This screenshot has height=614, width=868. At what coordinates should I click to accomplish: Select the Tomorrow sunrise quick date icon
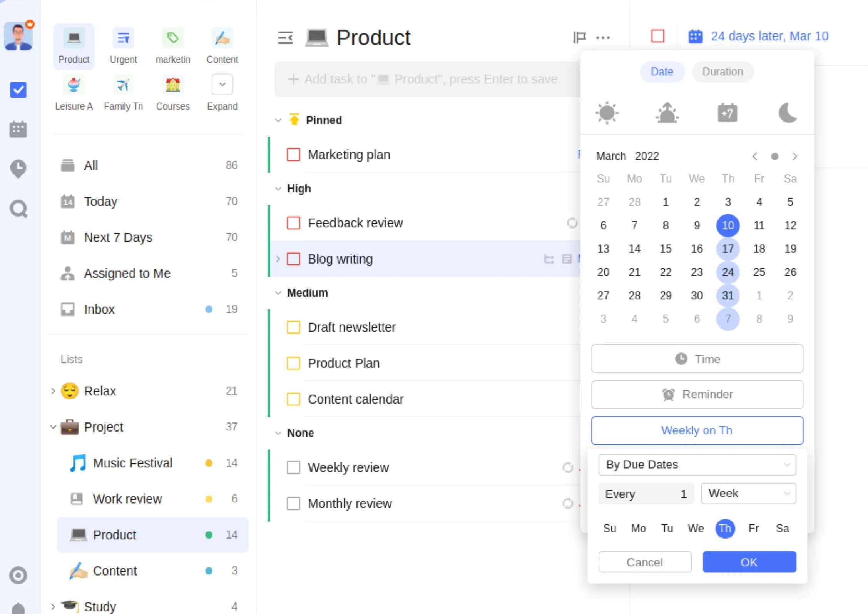pos(667,113)
